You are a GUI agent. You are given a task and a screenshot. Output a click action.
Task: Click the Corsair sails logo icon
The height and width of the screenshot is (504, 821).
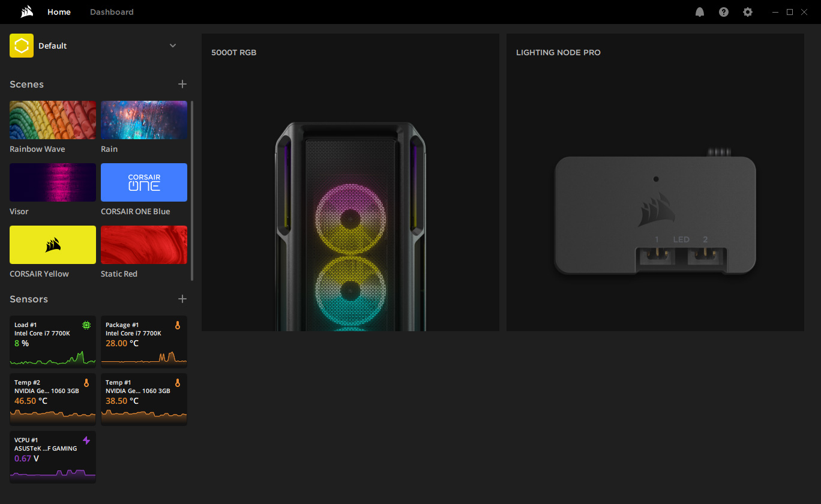[26, 12]
